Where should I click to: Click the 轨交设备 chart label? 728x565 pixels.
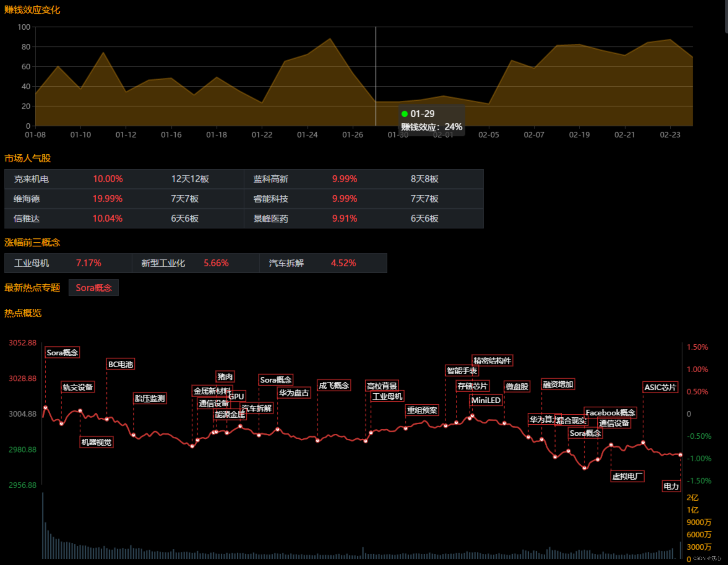[78, 387]
